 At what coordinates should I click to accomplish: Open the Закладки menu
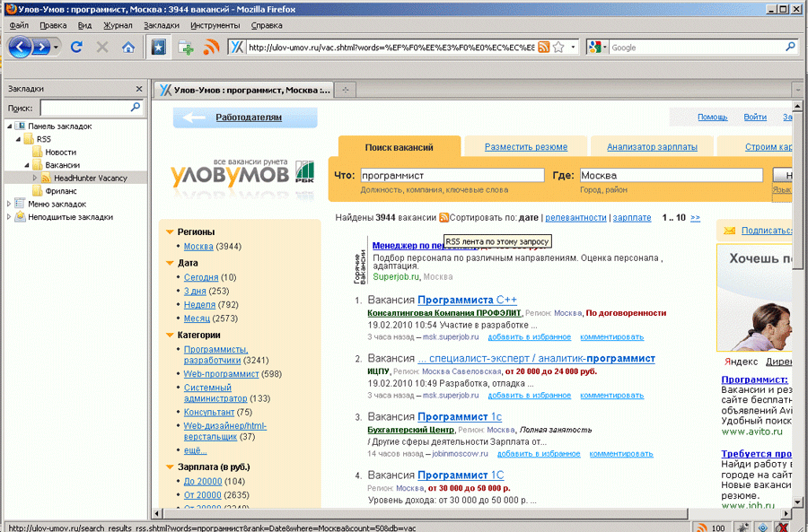[162, 25]
